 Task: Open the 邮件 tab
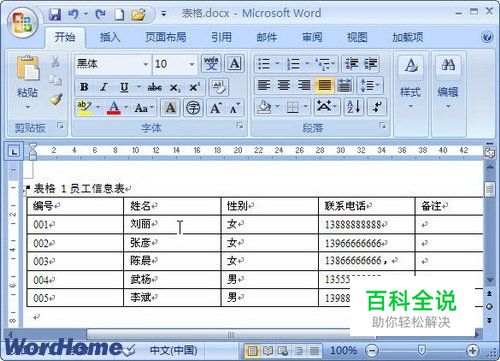pyautogui.click(x=267, y=37)
